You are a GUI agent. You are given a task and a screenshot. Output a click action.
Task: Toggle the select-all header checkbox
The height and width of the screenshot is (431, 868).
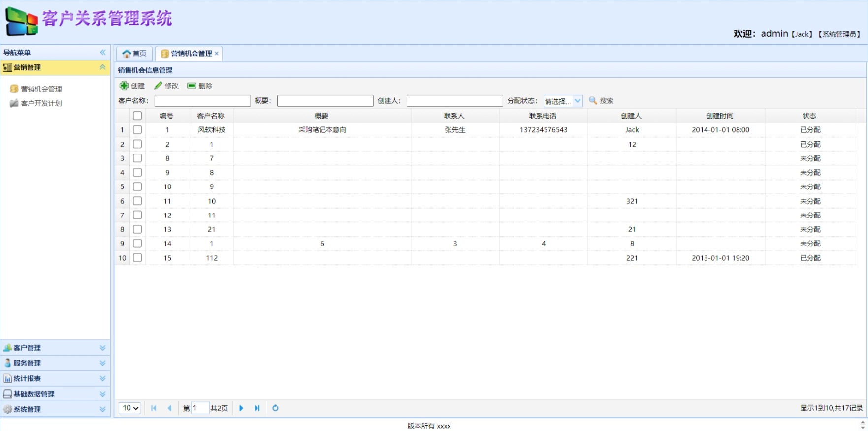point(137,116)
